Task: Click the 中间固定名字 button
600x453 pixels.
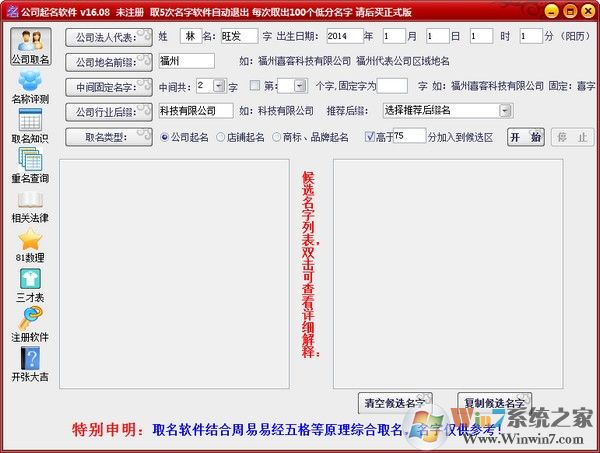Action: click(x=109, y=87)
